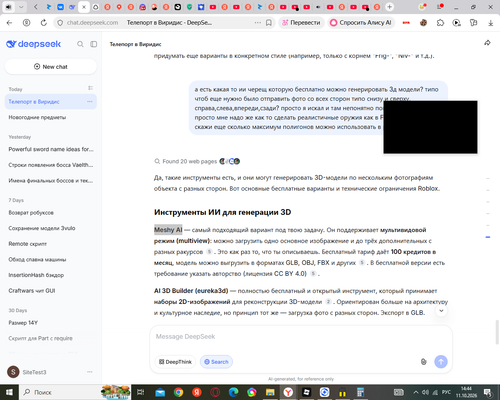Show hidden system tray icons chevron

tap(416, 392)
